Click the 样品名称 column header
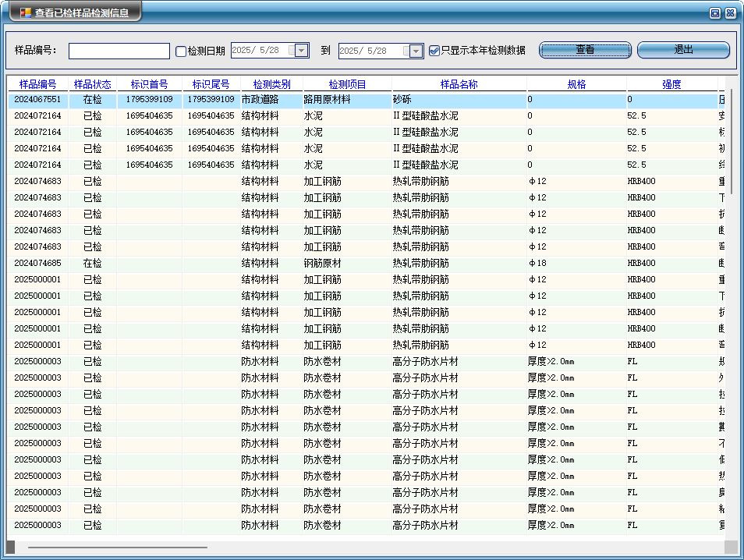The image size is (744, 560). (459, 84)
